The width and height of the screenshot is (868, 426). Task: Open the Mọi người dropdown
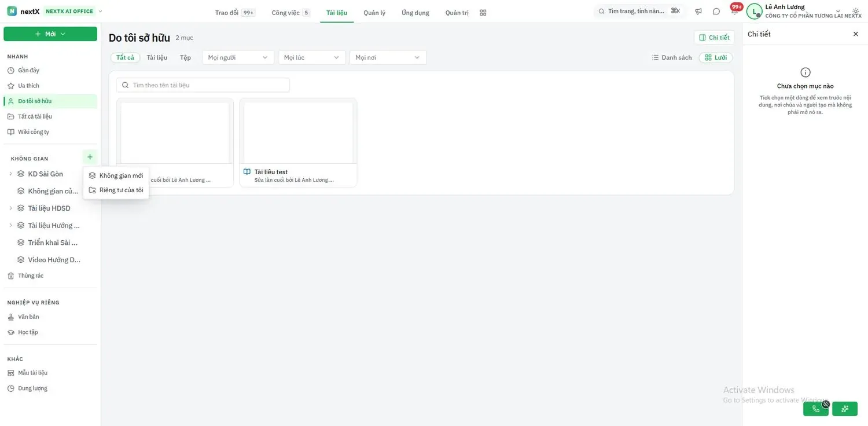238,57
